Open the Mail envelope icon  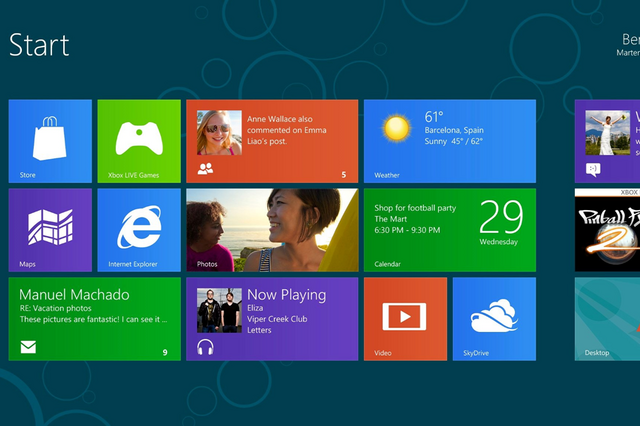click(28, 347)
